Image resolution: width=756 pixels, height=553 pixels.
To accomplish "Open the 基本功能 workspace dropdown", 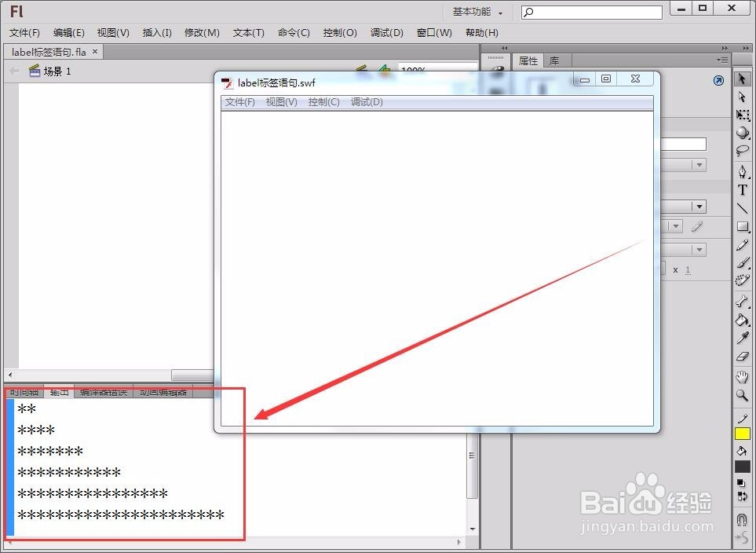I will coord(476,12).
